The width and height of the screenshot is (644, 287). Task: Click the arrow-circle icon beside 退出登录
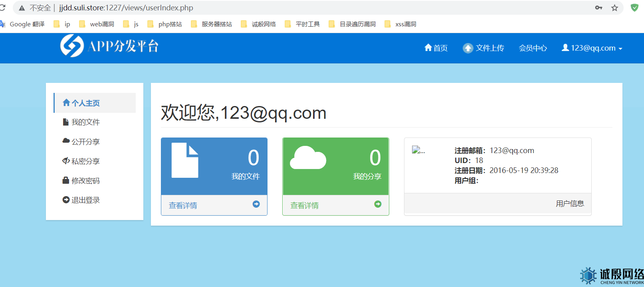[x=66, y=200]
